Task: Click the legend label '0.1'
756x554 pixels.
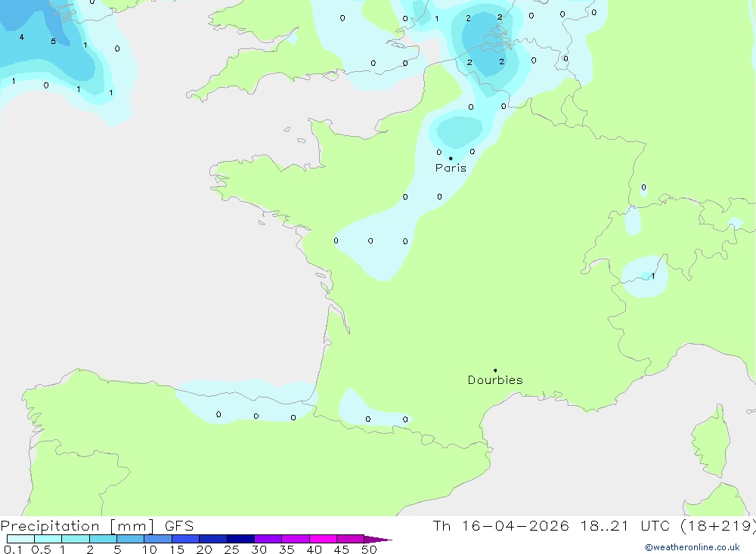Action: click(x=13, y=549)
